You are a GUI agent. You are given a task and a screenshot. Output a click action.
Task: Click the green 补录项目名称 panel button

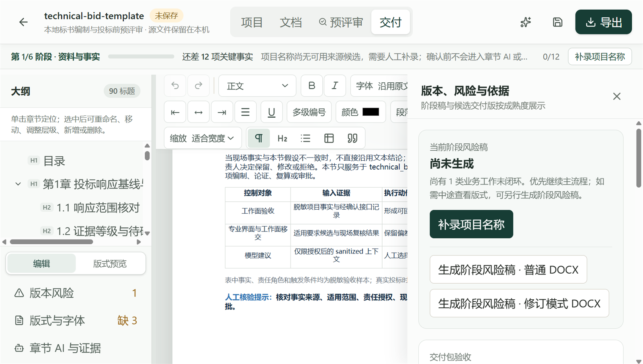pyautogui.click(x=471, y=224)
